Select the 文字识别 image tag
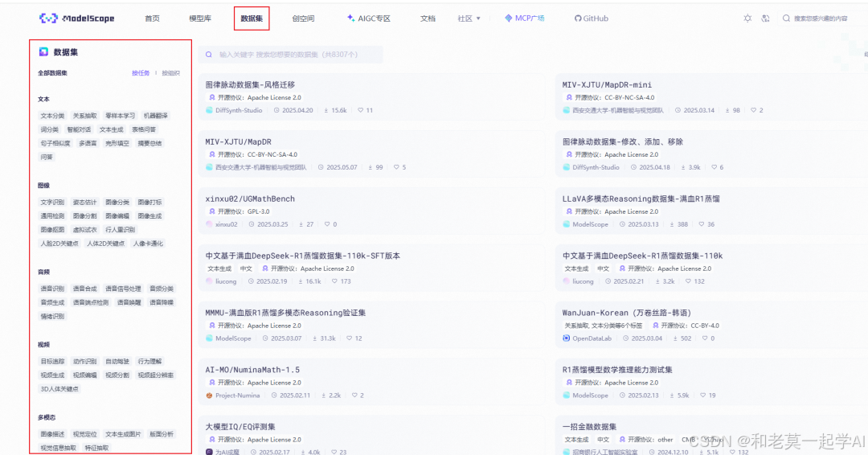Screen dimensions: 868x455 click(x=52, y=202)
